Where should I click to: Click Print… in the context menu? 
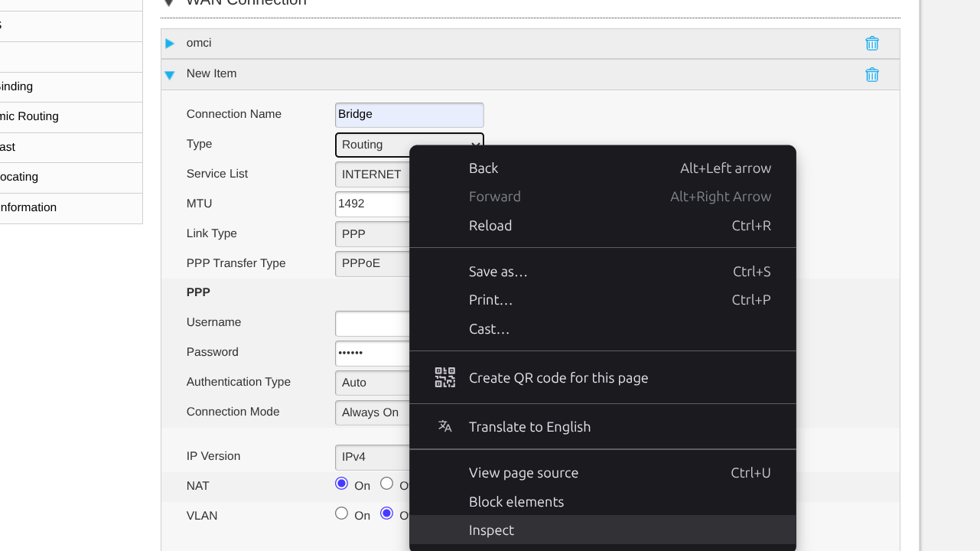(490, 300)
